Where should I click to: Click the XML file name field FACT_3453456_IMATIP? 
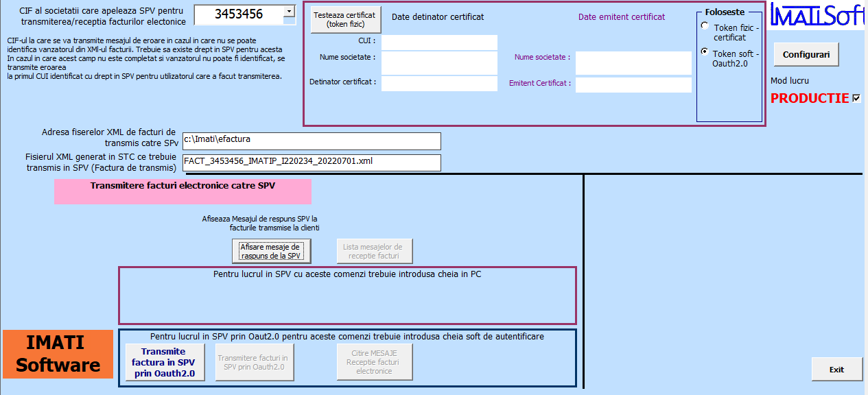(x=312, y=163)
